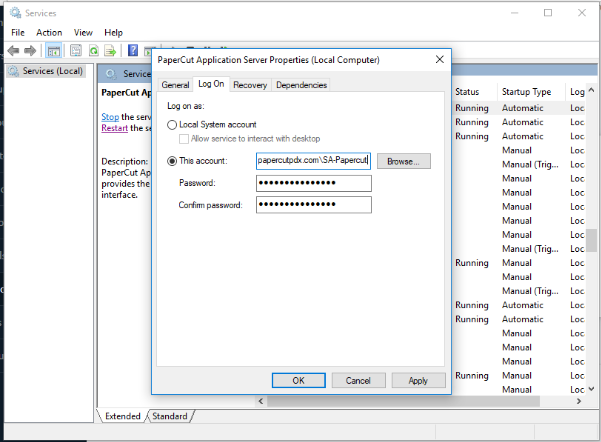Switch to the Extended view tab
Image resolution: width=601 pixels, height=442 pixels.
tap(123, 416)
